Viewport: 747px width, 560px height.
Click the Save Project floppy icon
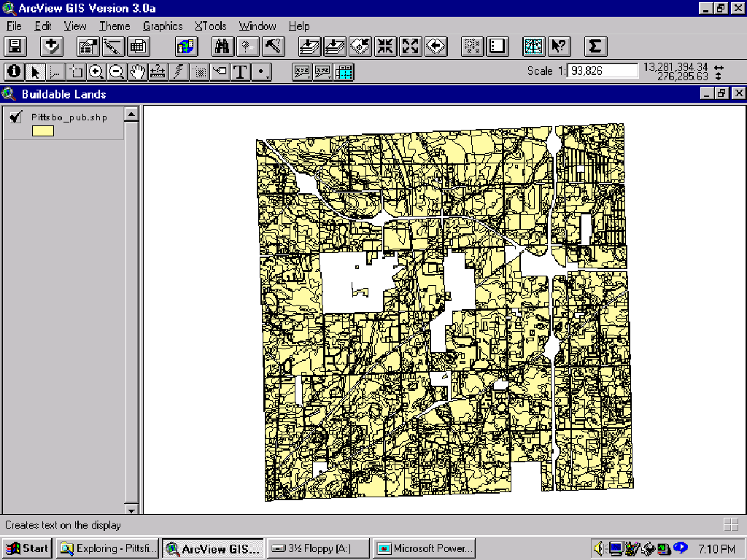click(x=15, y=47)
